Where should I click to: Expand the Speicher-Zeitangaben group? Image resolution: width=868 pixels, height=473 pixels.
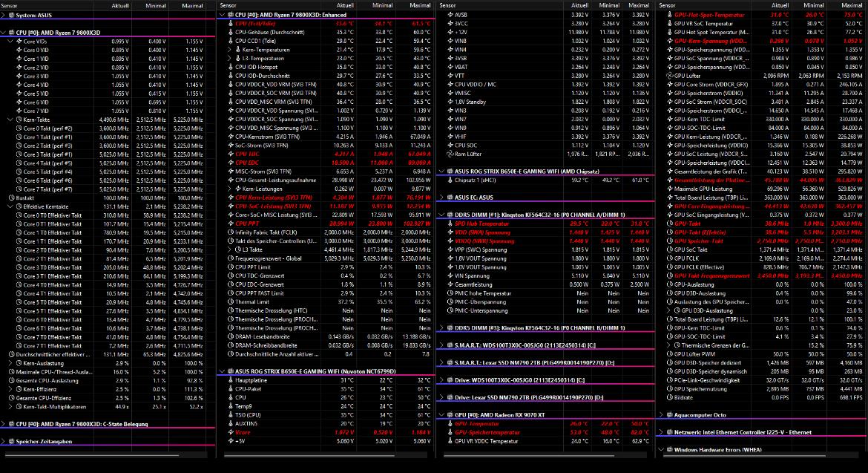[x=3, y=441]
